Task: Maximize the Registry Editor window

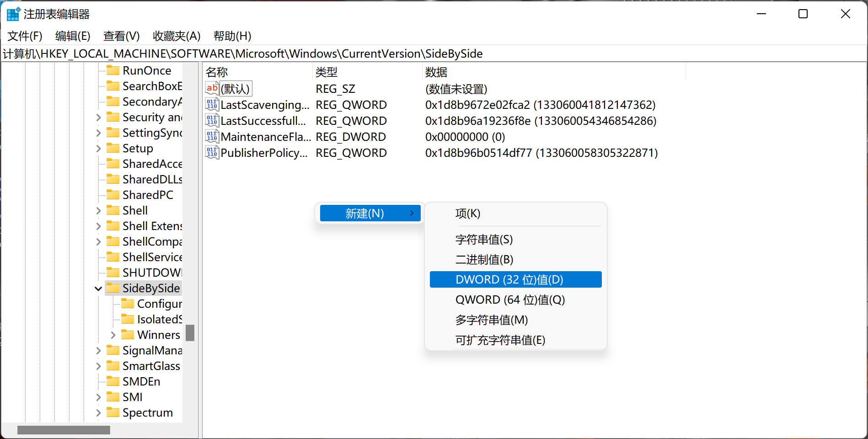Action: [x=803, y=14]
